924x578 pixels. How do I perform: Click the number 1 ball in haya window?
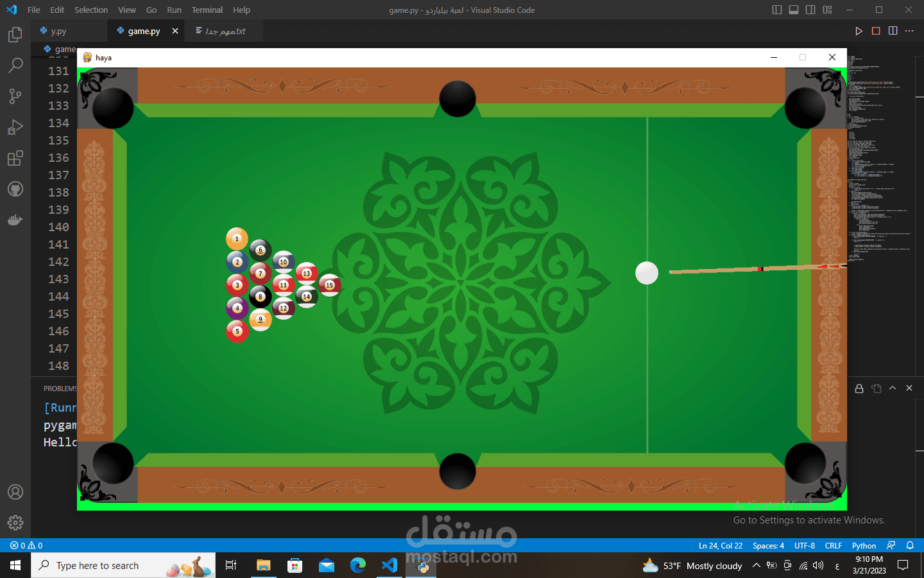pos(237,239)
